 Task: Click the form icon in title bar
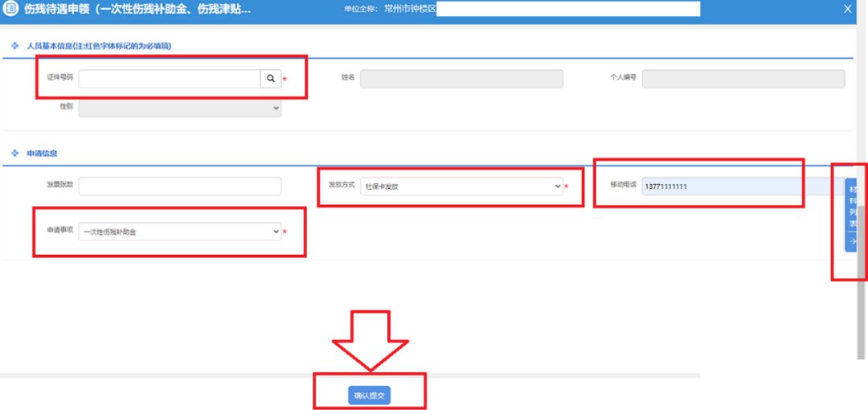(x=11, y=9)
